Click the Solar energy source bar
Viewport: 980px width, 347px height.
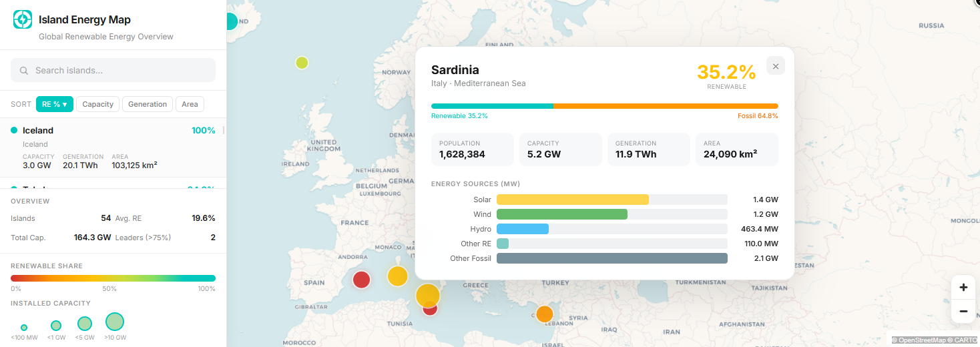572,200
